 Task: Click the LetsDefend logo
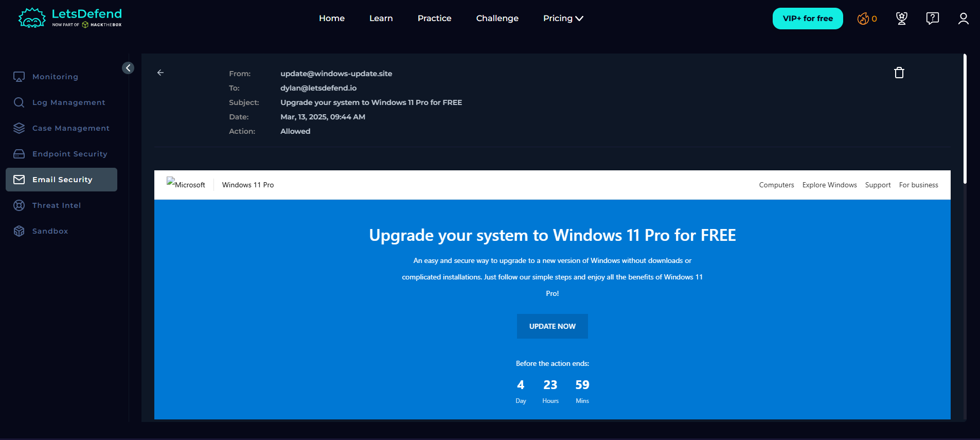point(70,18)
